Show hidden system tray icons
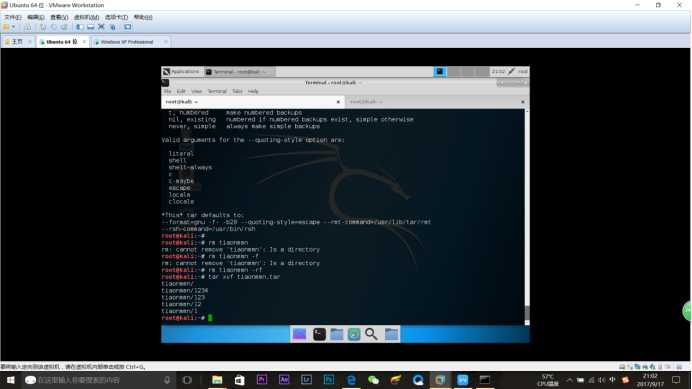Viewport: 692px width, 389px height. coord(569,380)
